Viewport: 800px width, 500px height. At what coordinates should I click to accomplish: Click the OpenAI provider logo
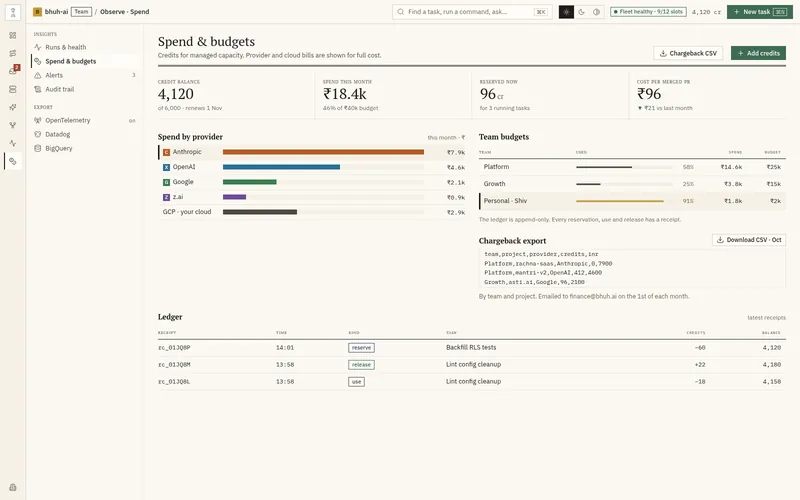166,167
